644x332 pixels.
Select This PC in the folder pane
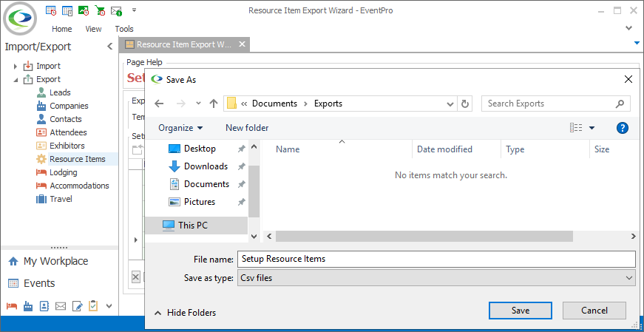[x=197, y=226]
